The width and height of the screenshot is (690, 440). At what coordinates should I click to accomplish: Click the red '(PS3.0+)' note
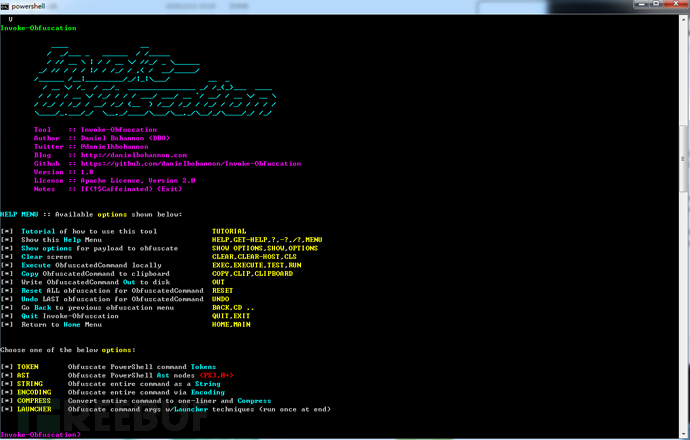(x=216, y=375)
